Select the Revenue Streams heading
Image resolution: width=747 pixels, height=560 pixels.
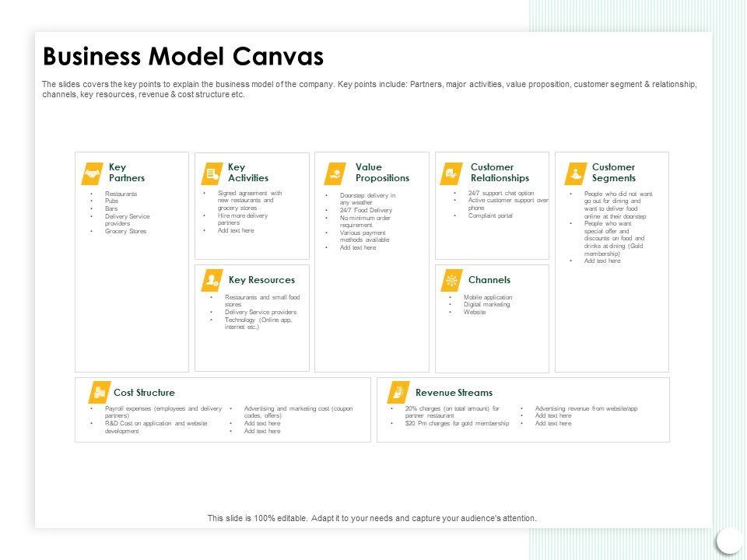[454, 393]
